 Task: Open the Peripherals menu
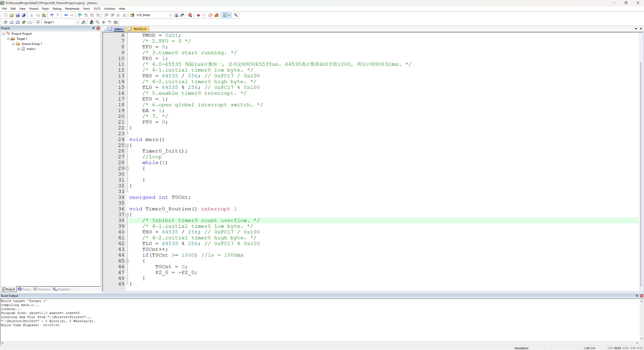click(x=72, y=9)
